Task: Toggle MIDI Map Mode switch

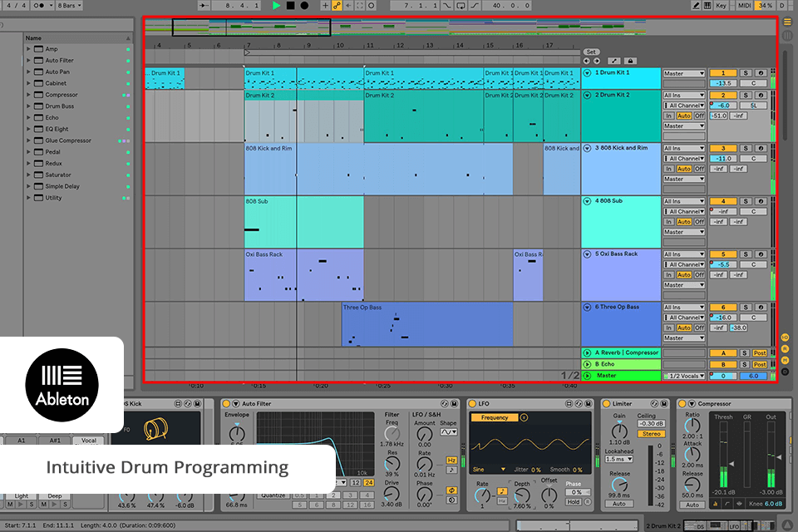Action: point(744,6)
